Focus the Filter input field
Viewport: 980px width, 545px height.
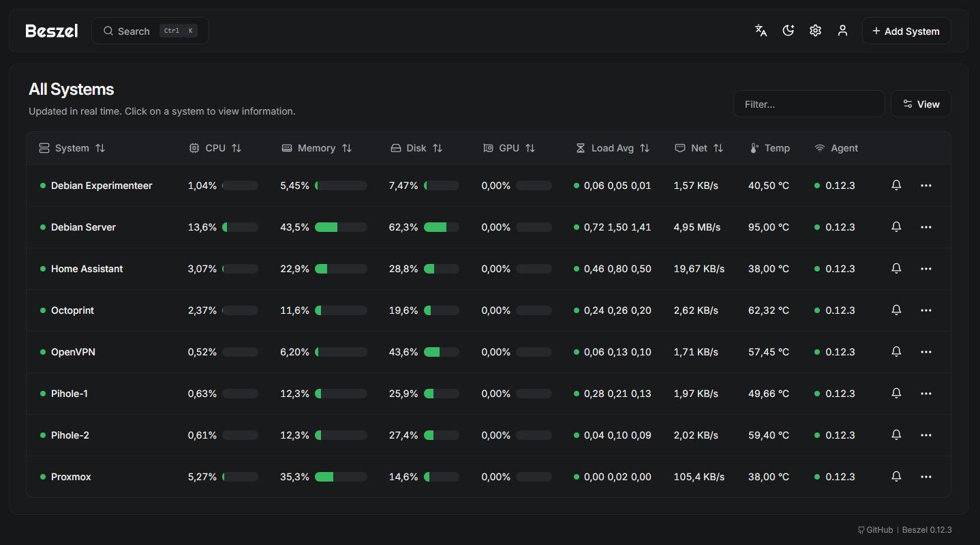[809, 104]
